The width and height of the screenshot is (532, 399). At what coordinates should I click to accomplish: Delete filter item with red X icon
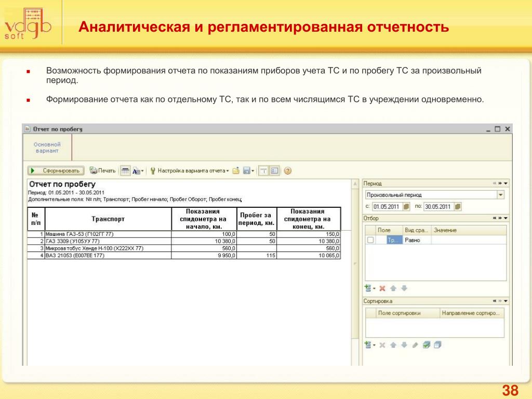[x=382, y=288]
